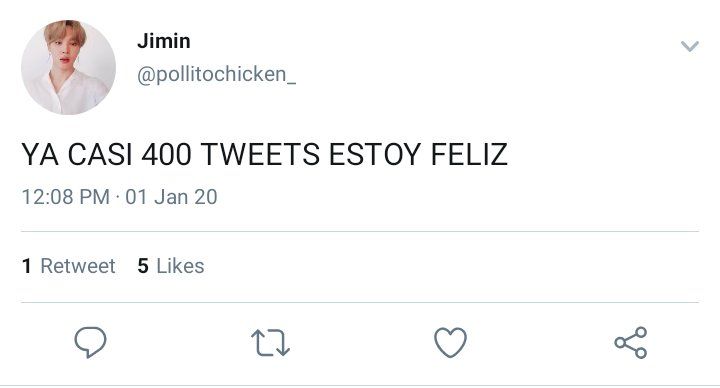This screenshot has width=720, height=388.
Task: Click the word Likes label
Action: pos(180,266)
